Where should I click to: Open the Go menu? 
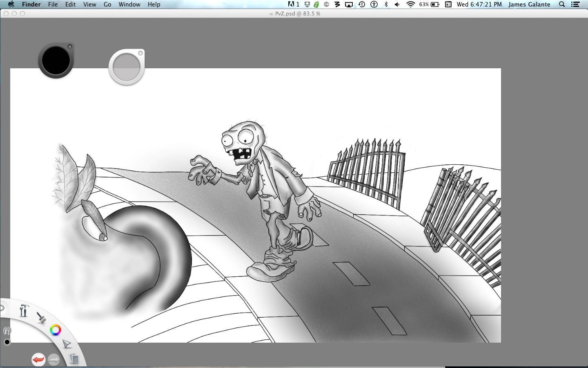point(107,4)
